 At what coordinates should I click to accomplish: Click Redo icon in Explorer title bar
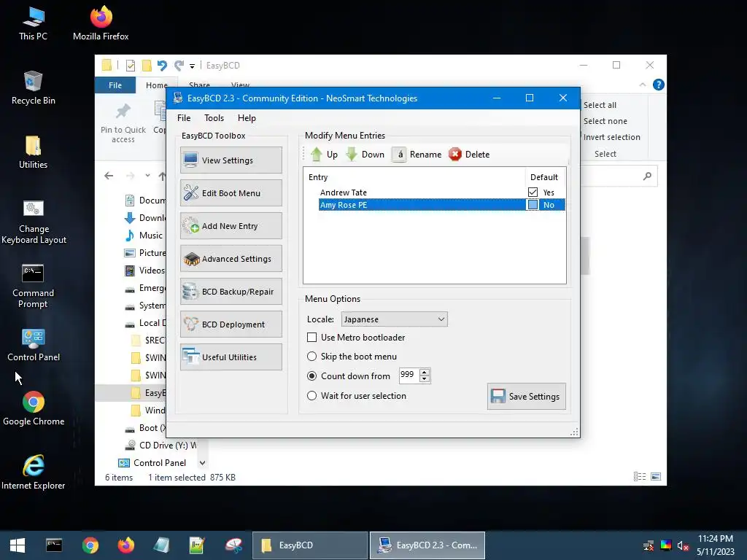point(179,65)
